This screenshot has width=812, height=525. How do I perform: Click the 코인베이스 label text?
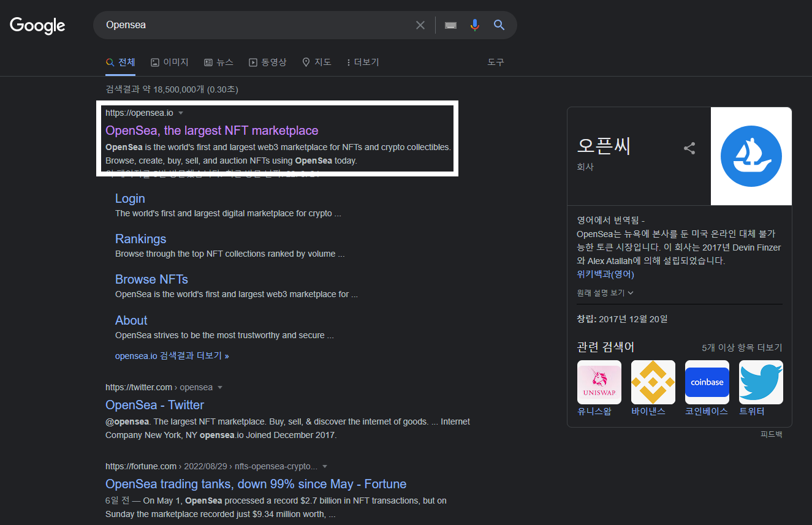(x=707, y=412)
